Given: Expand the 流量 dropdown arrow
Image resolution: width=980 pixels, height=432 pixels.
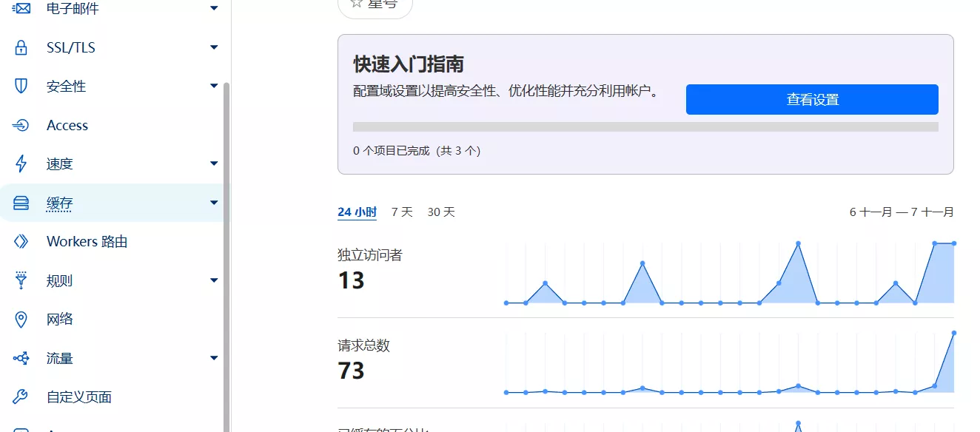Looking at the screenshot, I should (x=214, y=359).
